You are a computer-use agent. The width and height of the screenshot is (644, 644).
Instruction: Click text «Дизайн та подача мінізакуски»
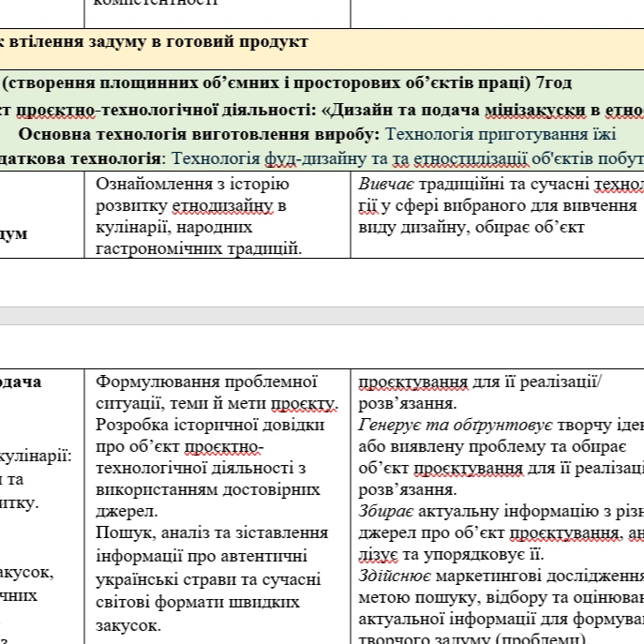point(458,110)
